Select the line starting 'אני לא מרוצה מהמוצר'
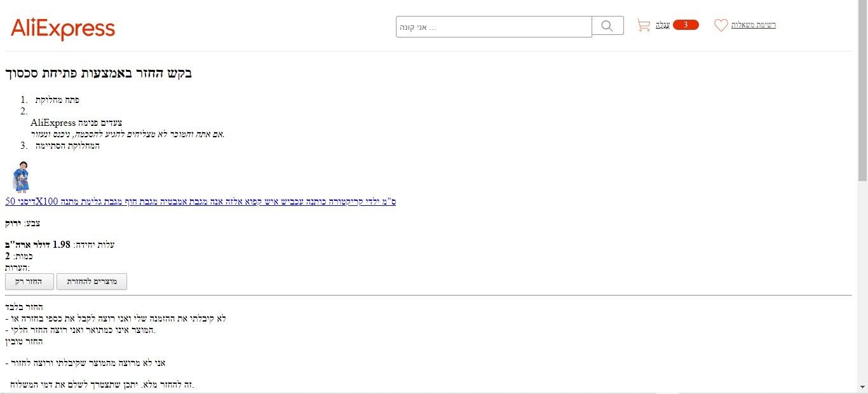The width and height of the screenshot is (868, 394). click(x=85, y=363)
